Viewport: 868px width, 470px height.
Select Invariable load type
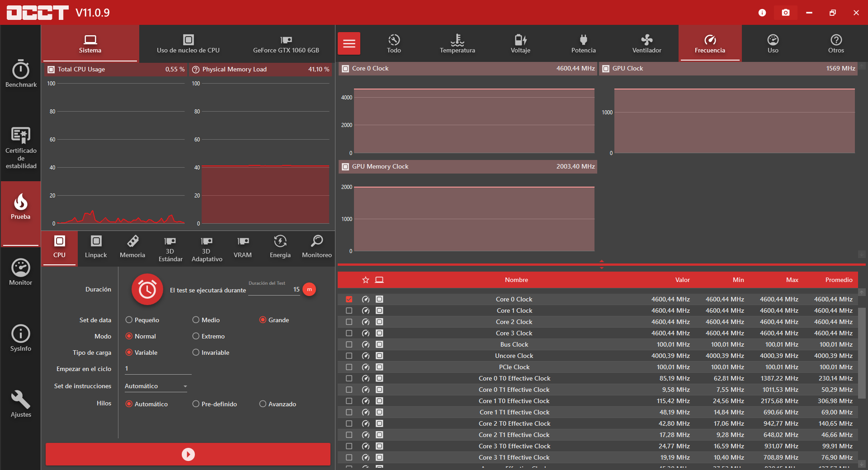pyautogui.click(x=211, y=352)
